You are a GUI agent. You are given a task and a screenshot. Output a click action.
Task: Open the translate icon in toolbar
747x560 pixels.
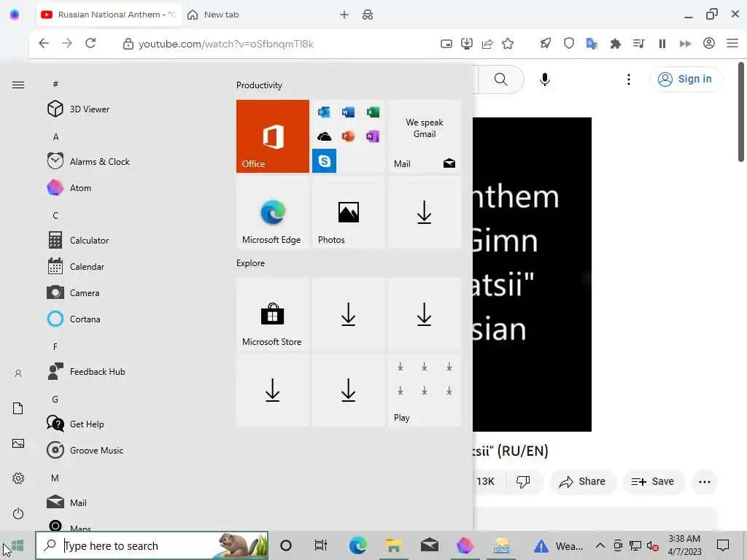(x=592, y=44)
